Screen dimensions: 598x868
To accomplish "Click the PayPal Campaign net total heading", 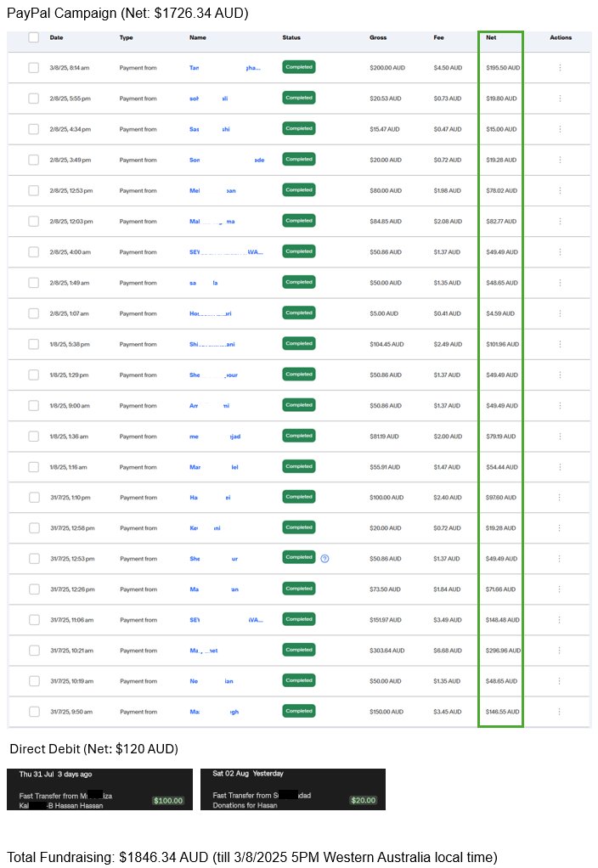I will (x=128, y=13).
